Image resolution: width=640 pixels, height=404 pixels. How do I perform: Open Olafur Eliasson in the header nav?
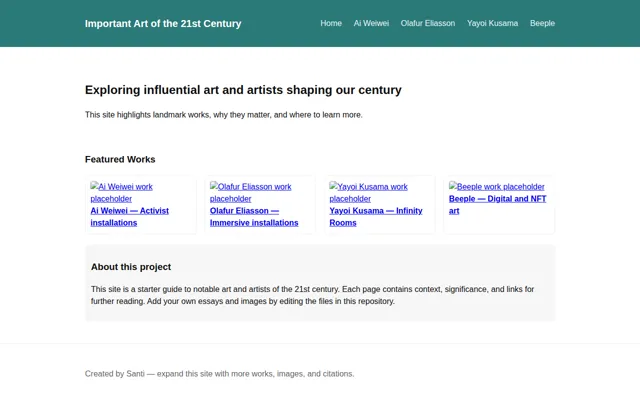[427, 23]
